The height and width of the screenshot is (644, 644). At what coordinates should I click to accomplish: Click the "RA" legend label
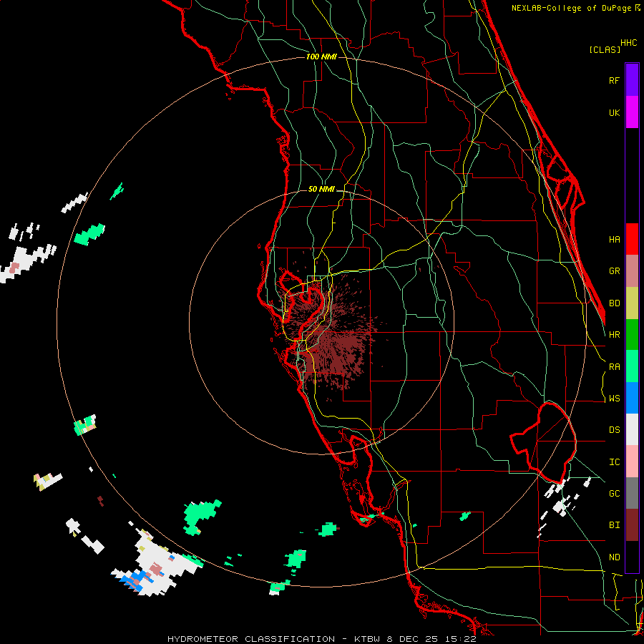tap(614, 367)
